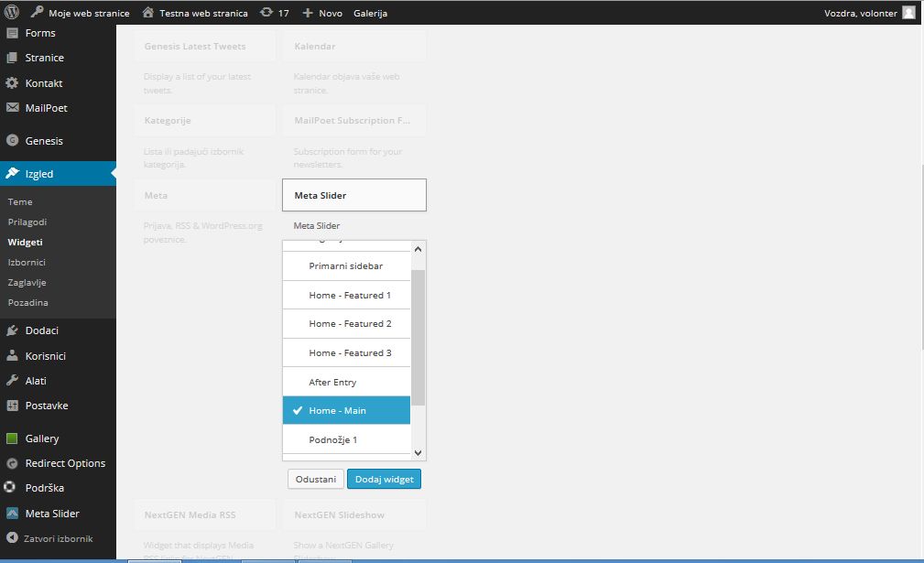
Task: Click the MailPoet envelope icon
Action: [x=12, y=107]
